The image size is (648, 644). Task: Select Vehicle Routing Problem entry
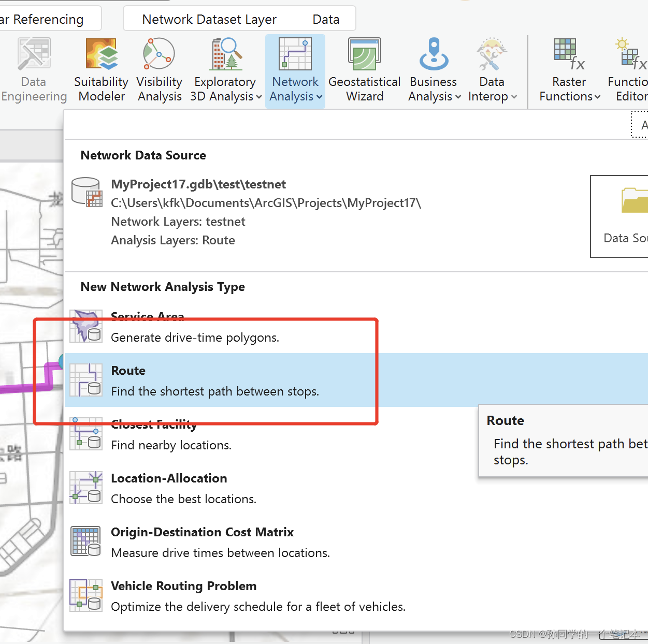coord(356,595)
